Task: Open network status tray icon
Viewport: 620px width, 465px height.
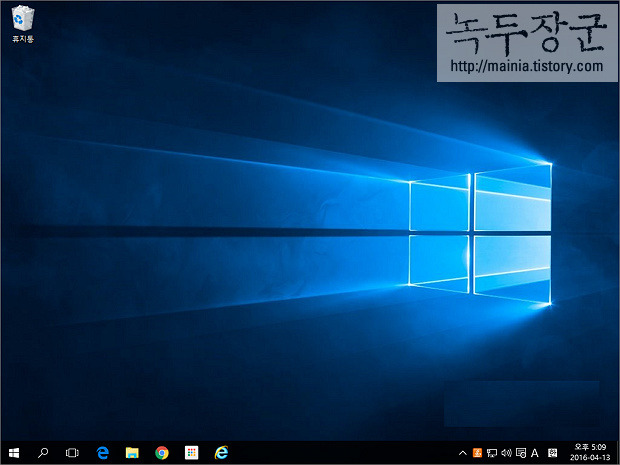Action: point(492,453)
